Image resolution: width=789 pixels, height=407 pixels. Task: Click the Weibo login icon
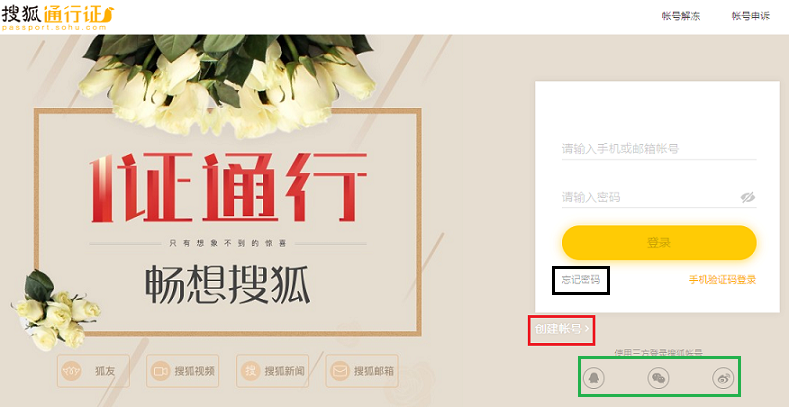pyautogui.click(x=723, y=378)
